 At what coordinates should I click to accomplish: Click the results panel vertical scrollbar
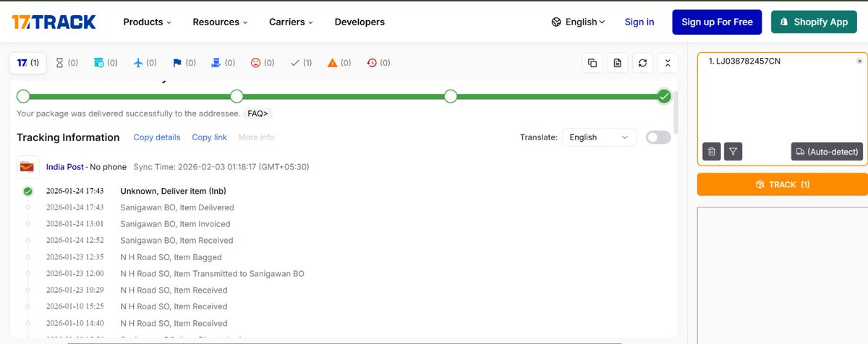(x=676, y=112)
